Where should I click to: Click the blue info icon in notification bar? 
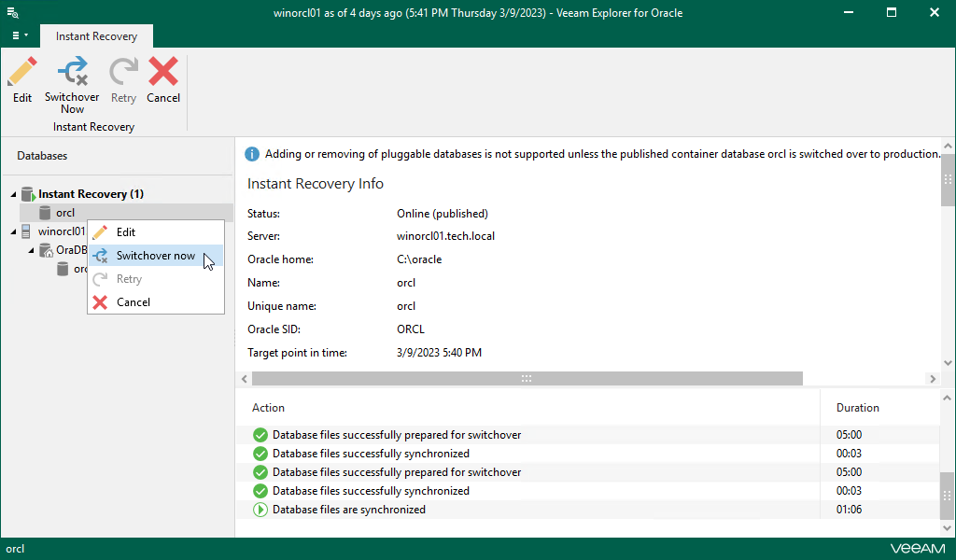(x=252, y=154)
